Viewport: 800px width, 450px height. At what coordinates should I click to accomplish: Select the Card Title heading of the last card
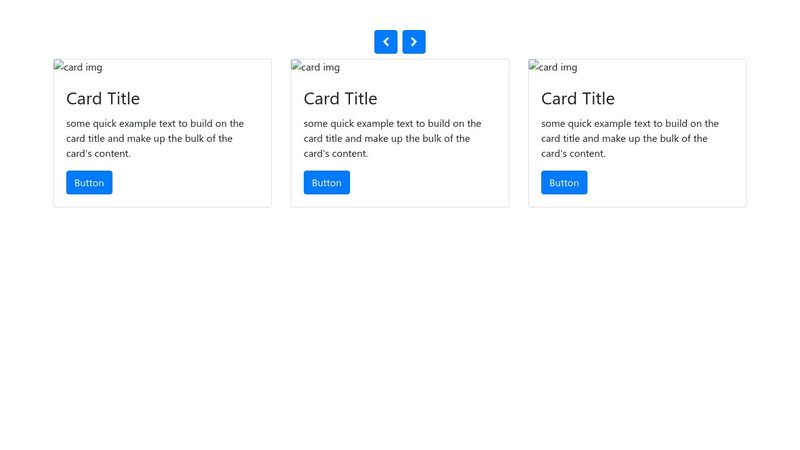tap(578, 98)
